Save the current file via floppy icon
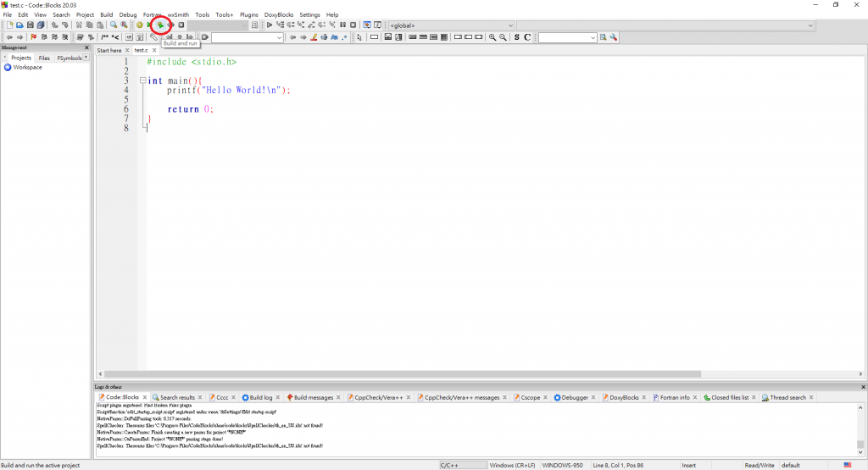This screenshot has height=470, width=868. tap(31, 25)
